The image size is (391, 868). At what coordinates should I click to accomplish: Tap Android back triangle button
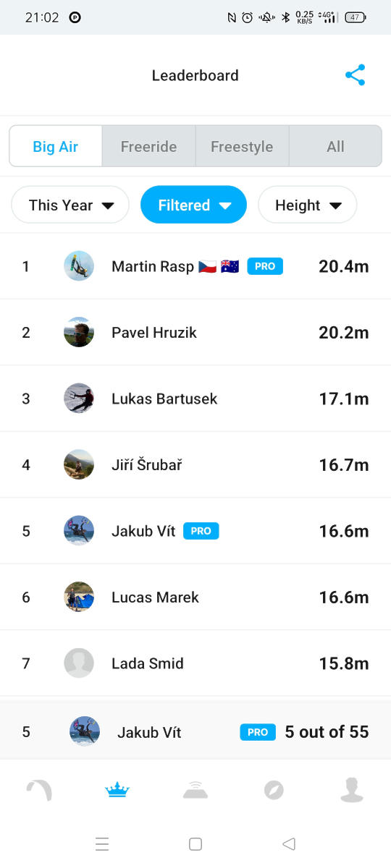coord(289,843)
